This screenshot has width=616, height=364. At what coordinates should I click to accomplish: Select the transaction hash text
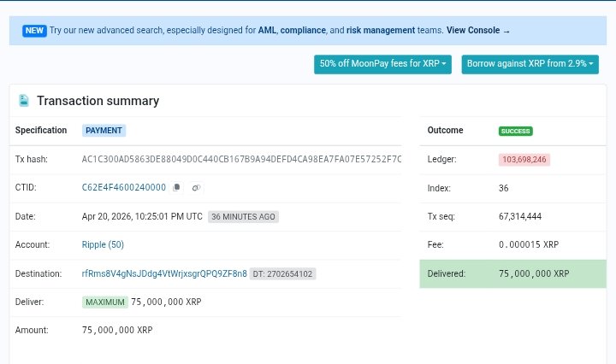[241, 160]
